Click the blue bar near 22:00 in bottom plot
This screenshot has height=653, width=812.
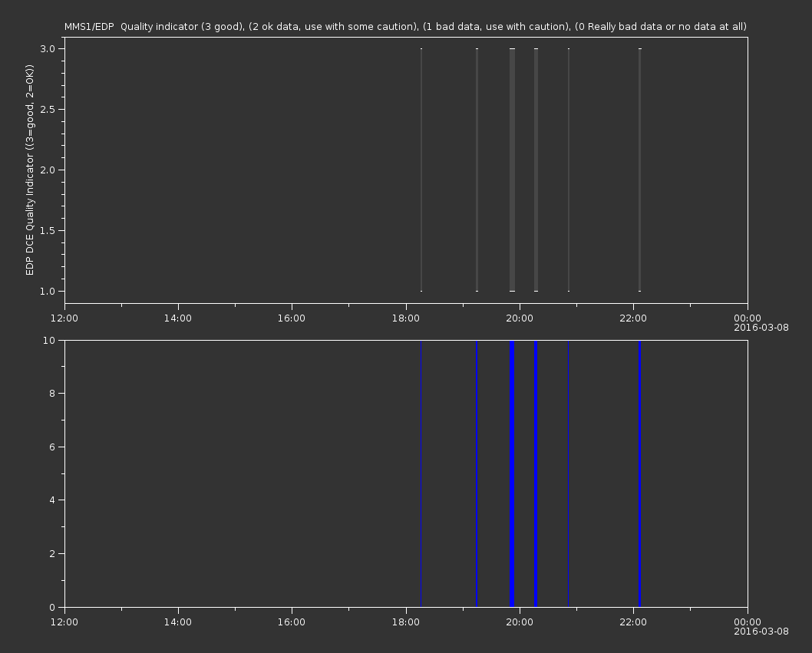(639, 473)
